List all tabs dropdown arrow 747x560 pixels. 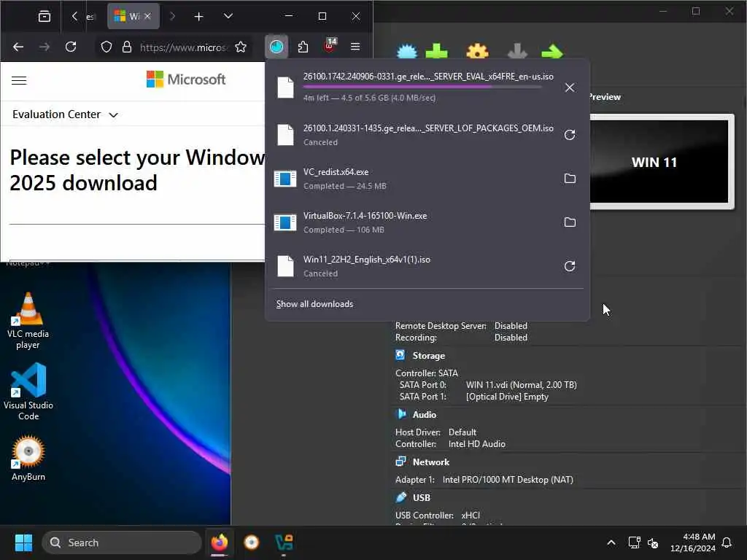tap(228, 16)
